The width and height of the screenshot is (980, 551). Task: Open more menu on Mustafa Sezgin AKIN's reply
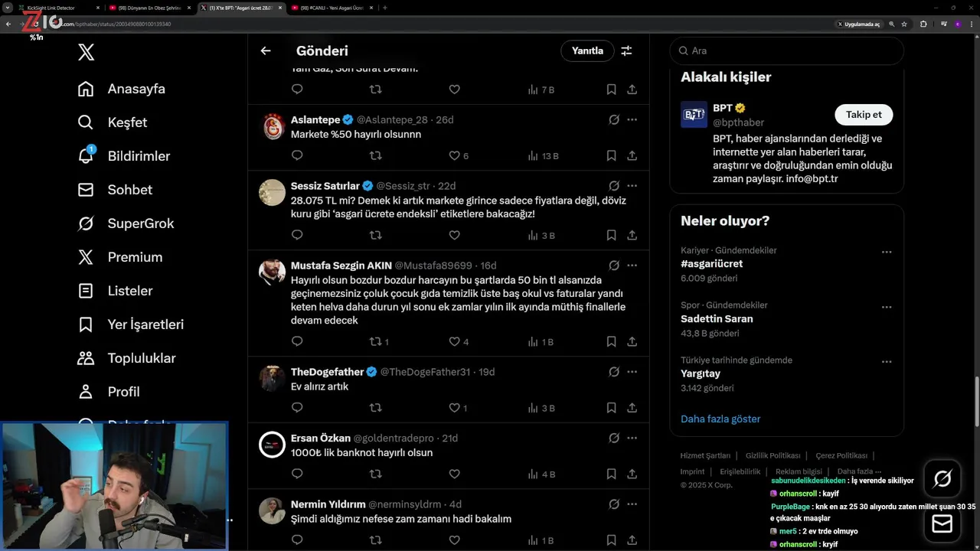pyautogui.click(x=632, y=265)
